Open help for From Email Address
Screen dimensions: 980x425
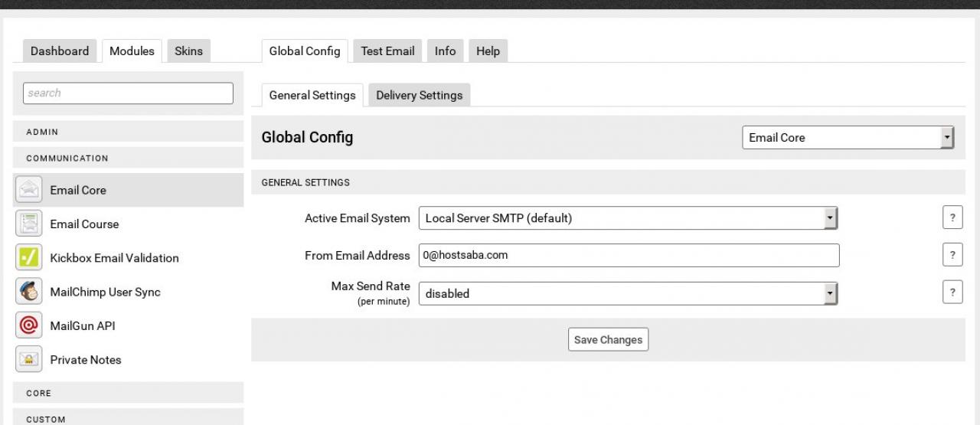(952, 256)
